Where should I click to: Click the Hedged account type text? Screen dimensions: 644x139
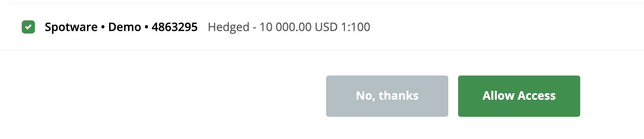pyautogui.click(x=229, y=27)
